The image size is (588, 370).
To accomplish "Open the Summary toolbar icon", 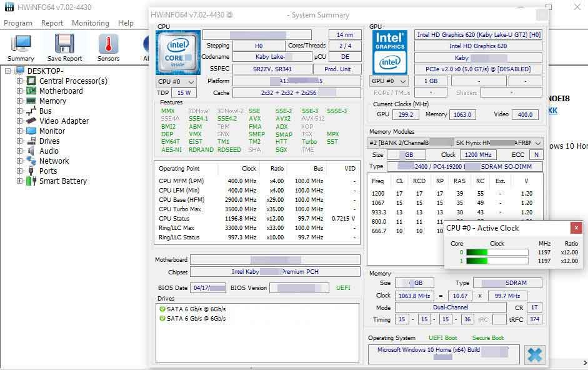I will [21, 44].
